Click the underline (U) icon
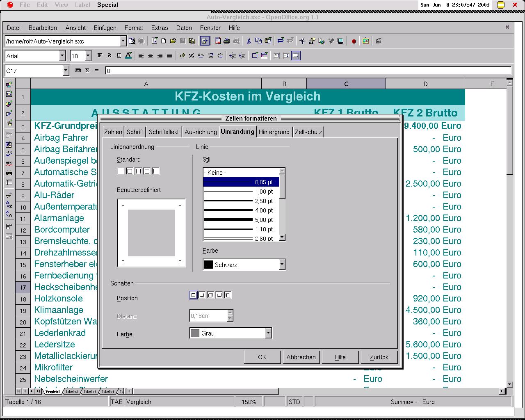 pyautogui.click(x=119, y=55)
